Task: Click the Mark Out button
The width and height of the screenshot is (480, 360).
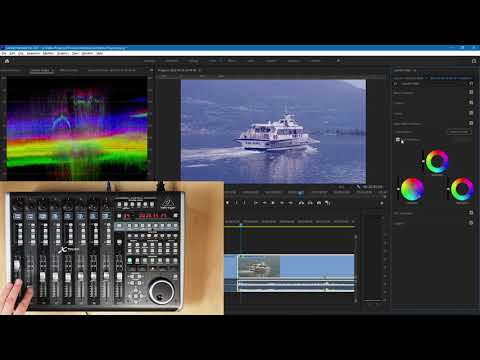Action: pos(245,203)
